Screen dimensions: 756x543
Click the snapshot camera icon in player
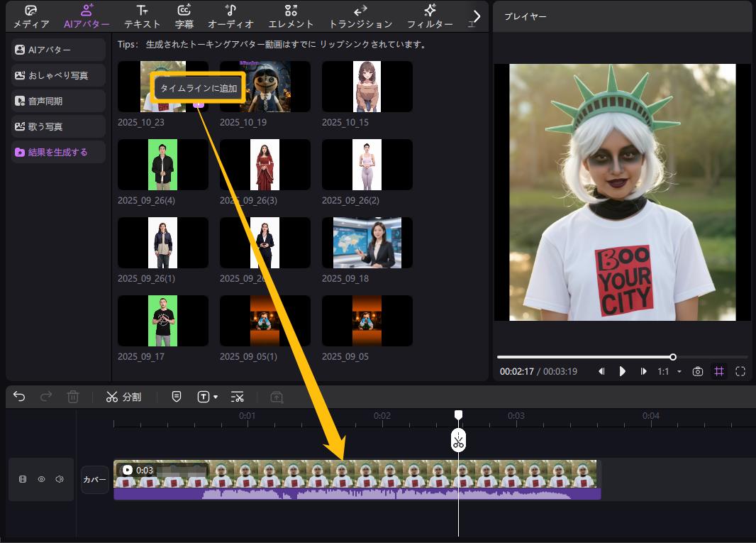coord(698,371)
